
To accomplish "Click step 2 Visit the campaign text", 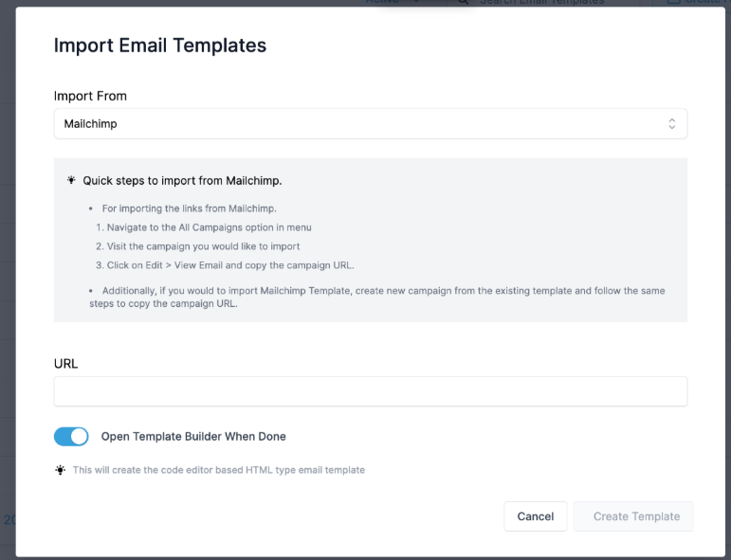I will pos(197,246).
